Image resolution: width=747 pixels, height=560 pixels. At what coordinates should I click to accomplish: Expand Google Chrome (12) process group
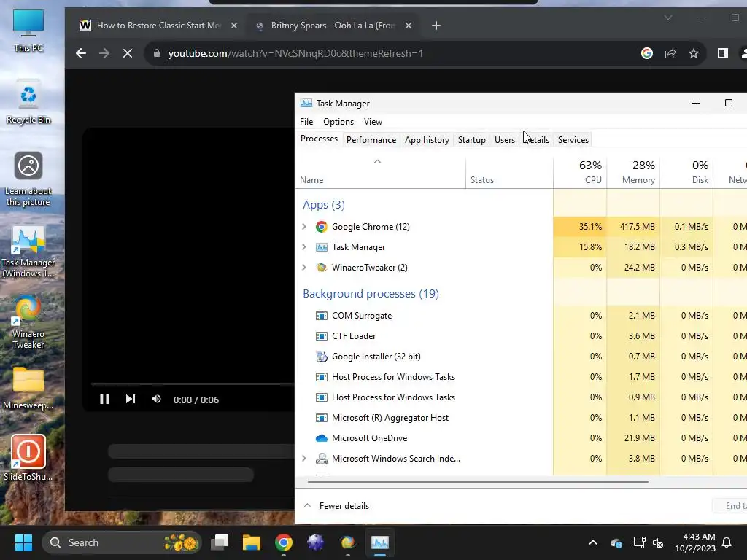coord(304,227)
